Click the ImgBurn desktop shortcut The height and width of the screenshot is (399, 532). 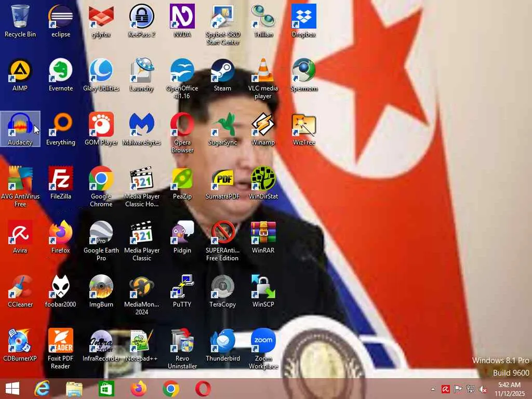[101, 291]
